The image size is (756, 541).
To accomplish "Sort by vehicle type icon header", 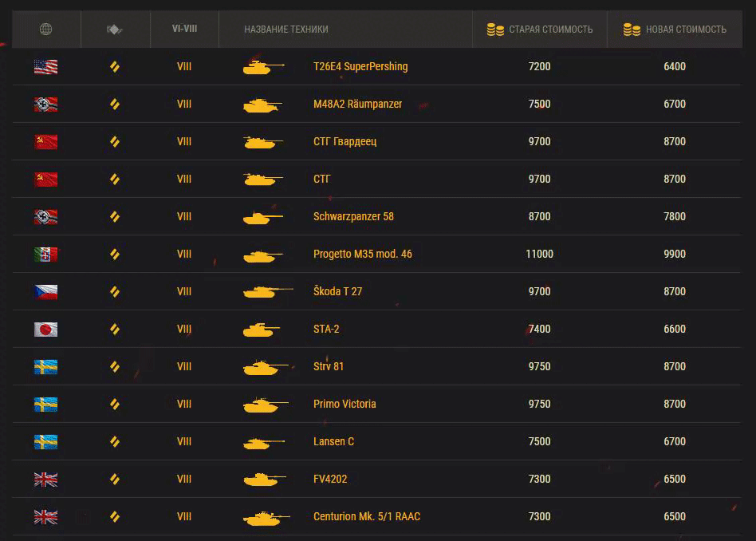I will pyautogui.click(x=115, y=30).
